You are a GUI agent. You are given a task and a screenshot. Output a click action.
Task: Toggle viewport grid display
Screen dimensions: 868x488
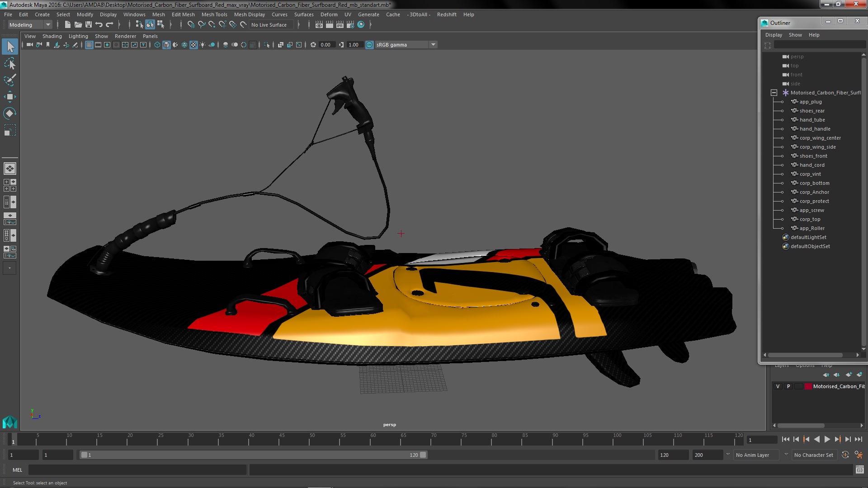(x=89, y=45)
